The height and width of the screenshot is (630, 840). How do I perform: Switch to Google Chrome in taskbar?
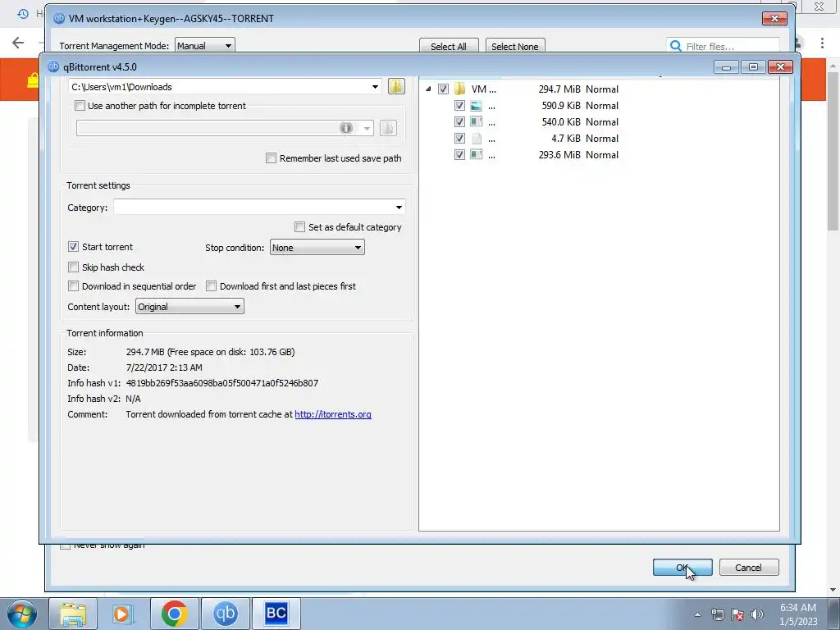(x=174, y=614)
